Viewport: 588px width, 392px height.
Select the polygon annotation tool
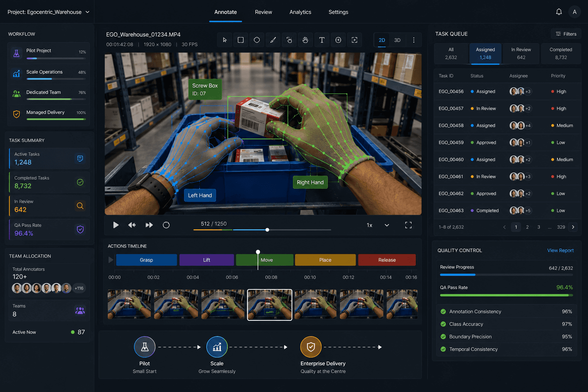coord(257,40)
